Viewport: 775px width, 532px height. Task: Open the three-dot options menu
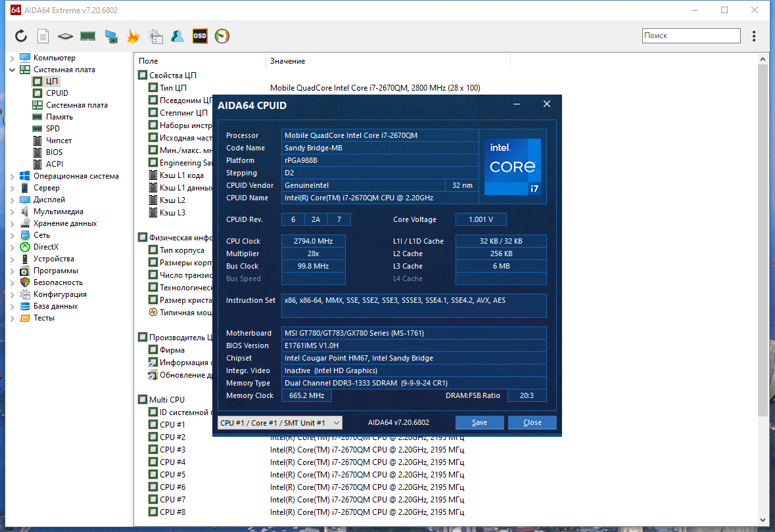click(754, 36)
